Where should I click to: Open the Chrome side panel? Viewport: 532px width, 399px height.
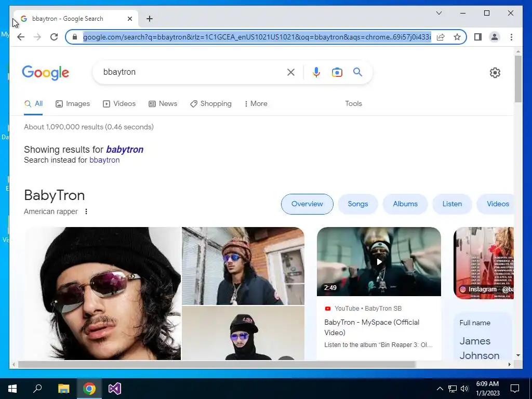(478, 37)
